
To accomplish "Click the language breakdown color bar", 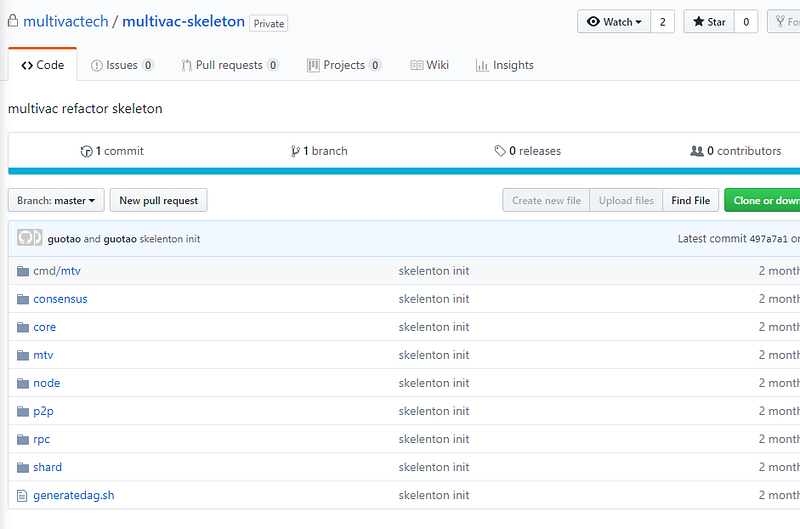I will [x=404, y=171].
